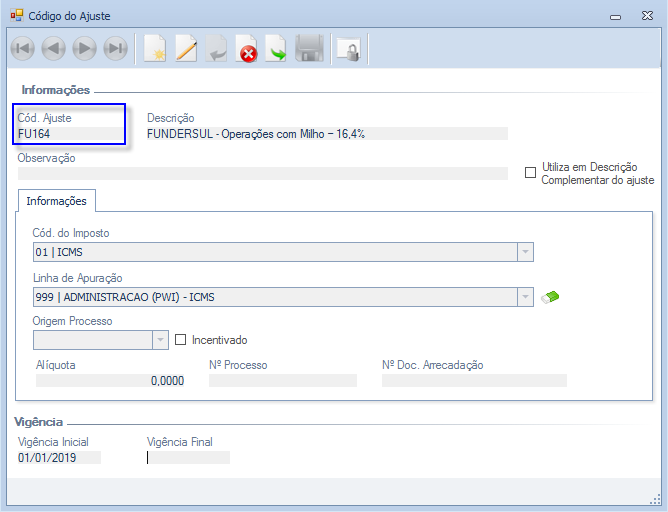Click the green arrow export icon

pyautogui.click(x=276, y=49)
